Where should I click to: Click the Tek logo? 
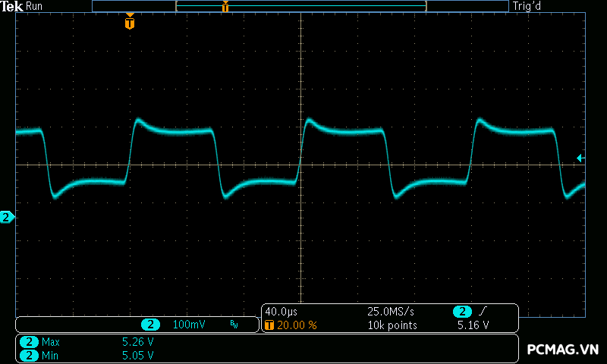click(x=13, y=6)
